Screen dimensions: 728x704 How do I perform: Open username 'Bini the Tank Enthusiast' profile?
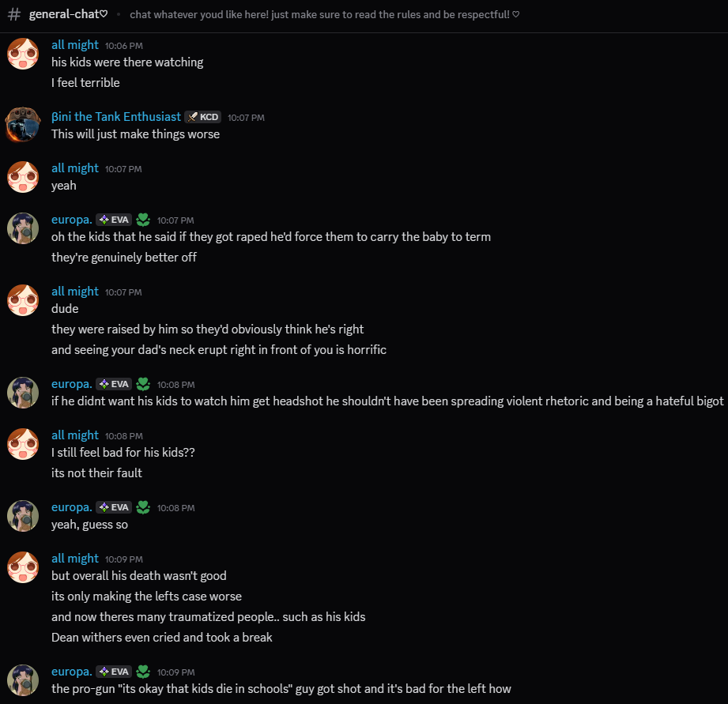pos(116,116)
